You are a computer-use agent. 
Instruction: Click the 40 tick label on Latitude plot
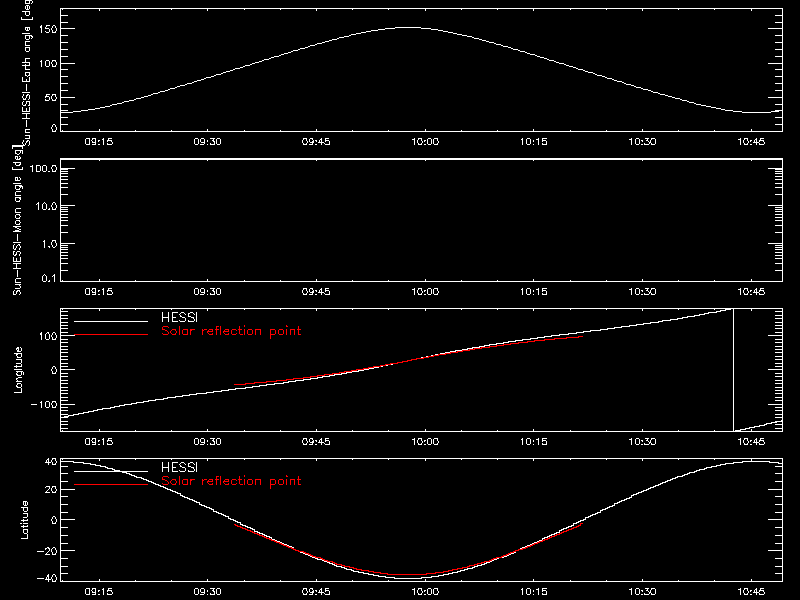51,462
